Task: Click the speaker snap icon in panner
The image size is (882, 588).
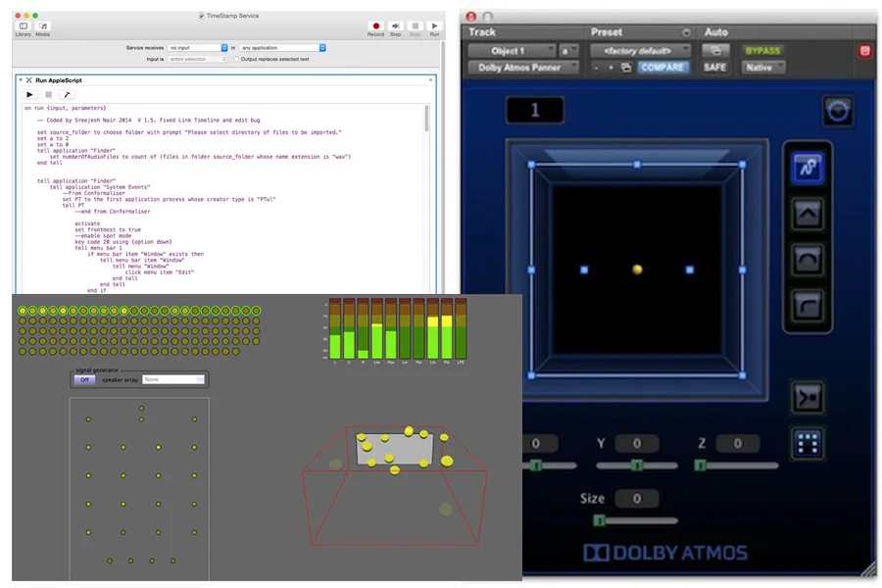Action: click(808, 398)
